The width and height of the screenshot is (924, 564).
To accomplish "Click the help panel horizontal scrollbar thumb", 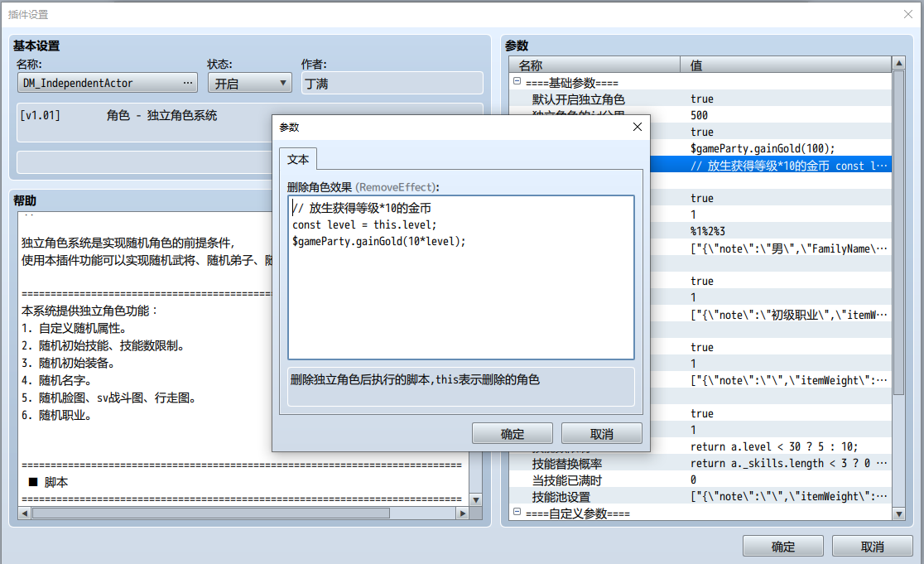I will point(210,513).
